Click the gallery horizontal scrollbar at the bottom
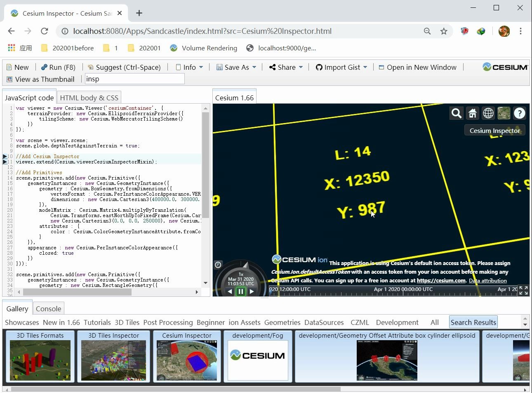 point(176,389)
